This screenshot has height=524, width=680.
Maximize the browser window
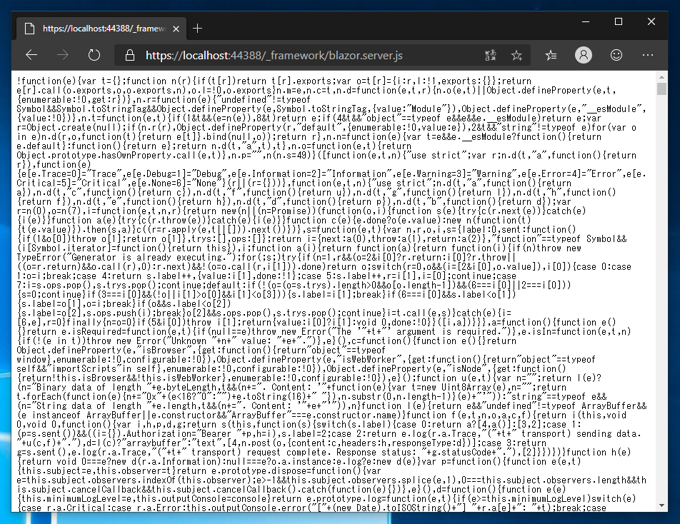pyautogui.click(x=618, y=21)
